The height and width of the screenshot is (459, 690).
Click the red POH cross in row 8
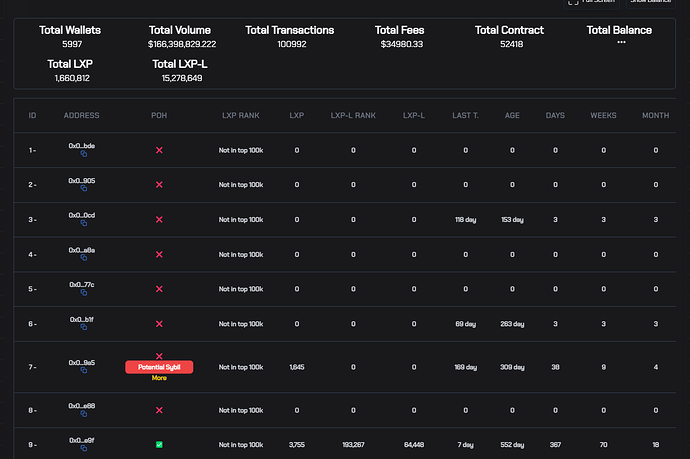coord(159,410)
